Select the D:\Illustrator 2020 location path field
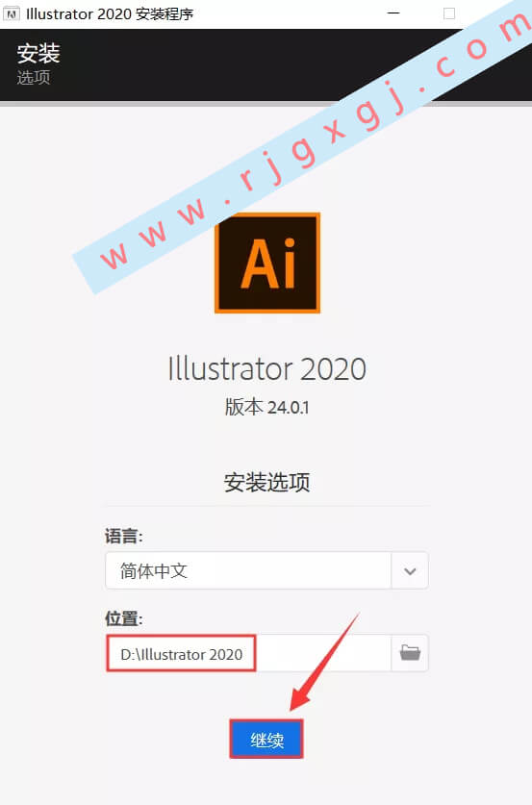This screenshot has width=532, height=805. pyautogui.click(x=248, y=653)
